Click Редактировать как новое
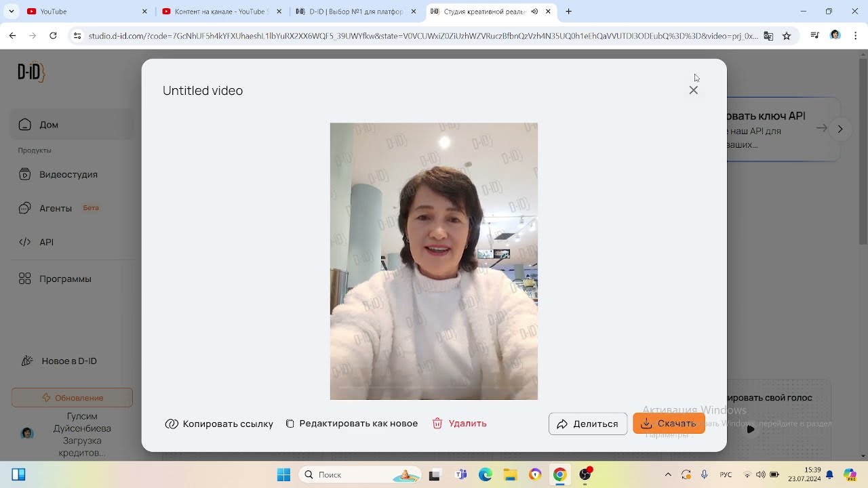This screenshot has height=488, width=868. (351, 424)
